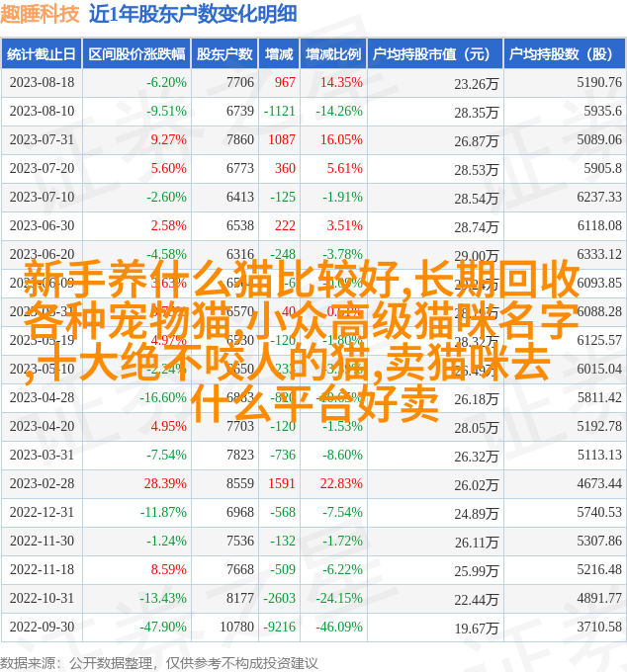Click the change value 1087
The image size is (627, 672).
point(282,139)
